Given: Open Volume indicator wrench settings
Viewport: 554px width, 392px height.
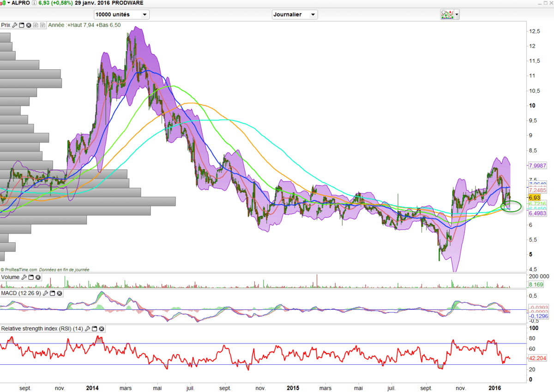Looking at the screenshot, I should [24, 277].
